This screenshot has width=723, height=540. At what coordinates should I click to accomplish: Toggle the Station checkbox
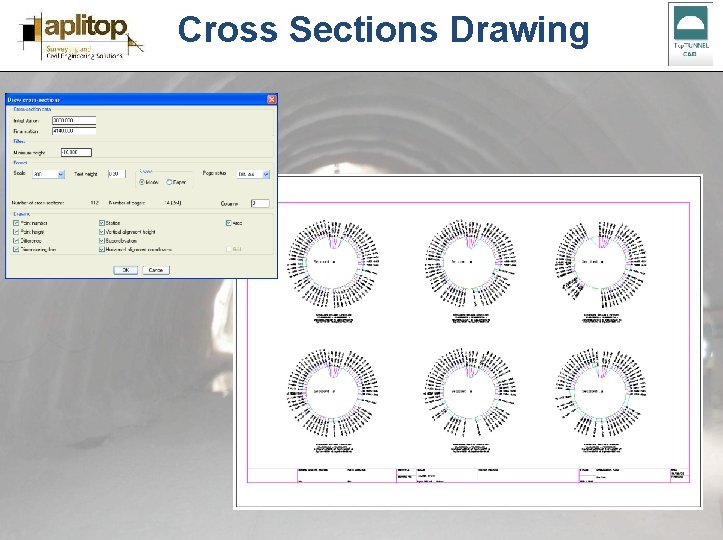tap(102, 223)
